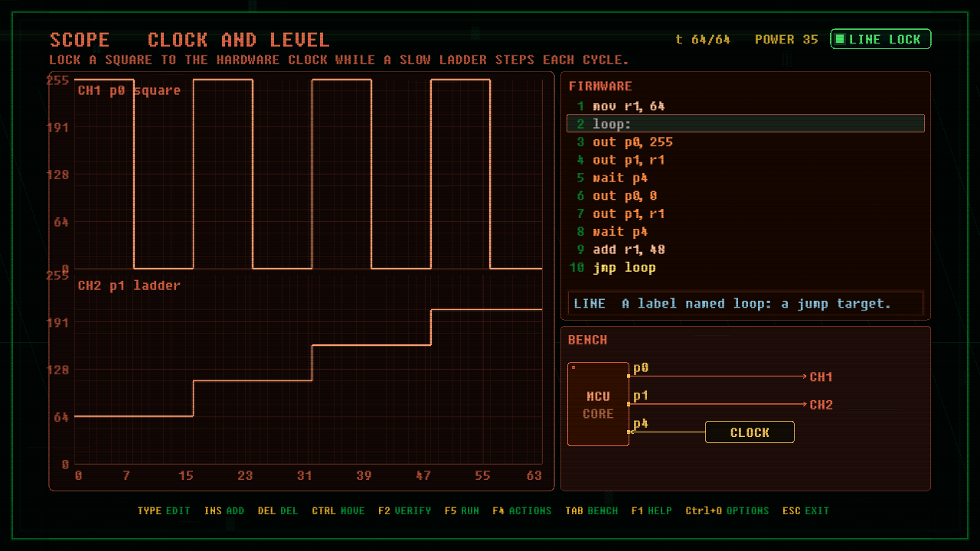Click the LINE description hint box
The width and height of the screenshot is (980, 551).
point(746,304)
